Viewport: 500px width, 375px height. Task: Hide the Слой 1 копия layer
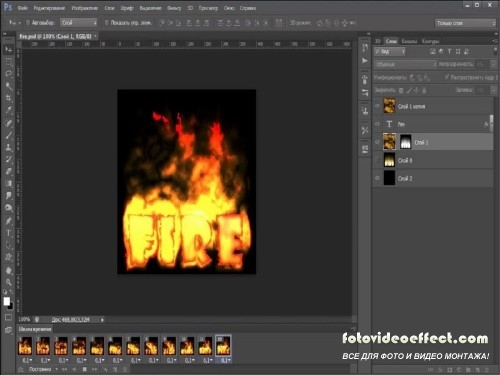(377, 106)
